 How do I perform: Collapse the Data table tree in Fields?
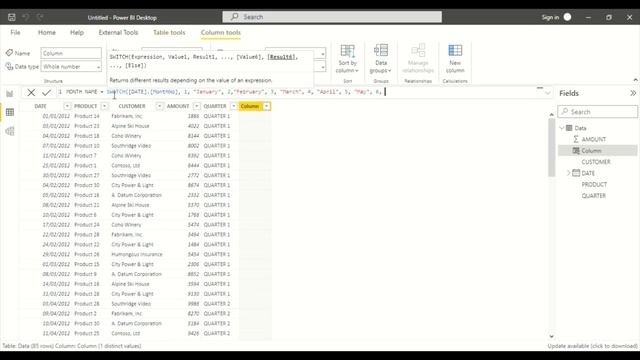pyautogui.click(x=562, y=128)
